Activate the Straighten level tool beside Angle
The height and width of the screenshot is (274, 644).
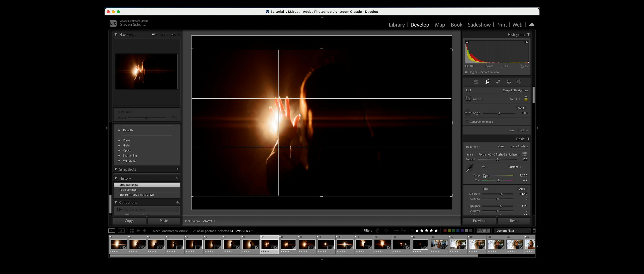468,113
